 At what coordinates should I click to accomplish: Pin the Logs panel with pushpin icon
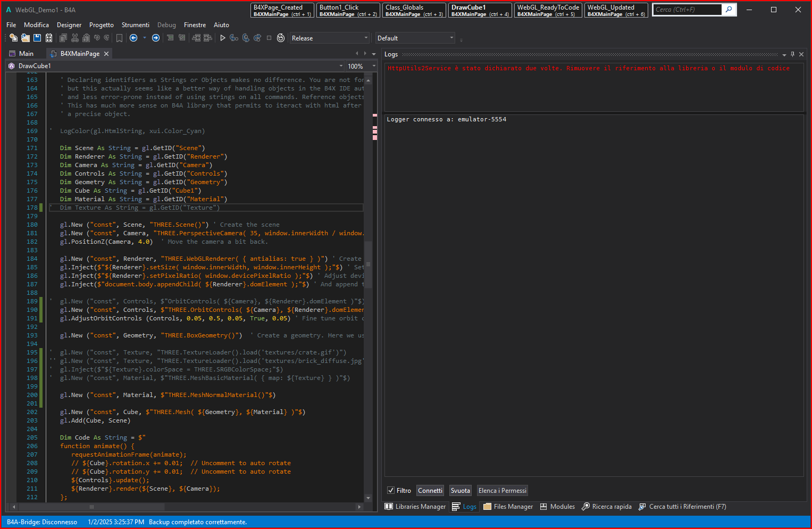792,54
